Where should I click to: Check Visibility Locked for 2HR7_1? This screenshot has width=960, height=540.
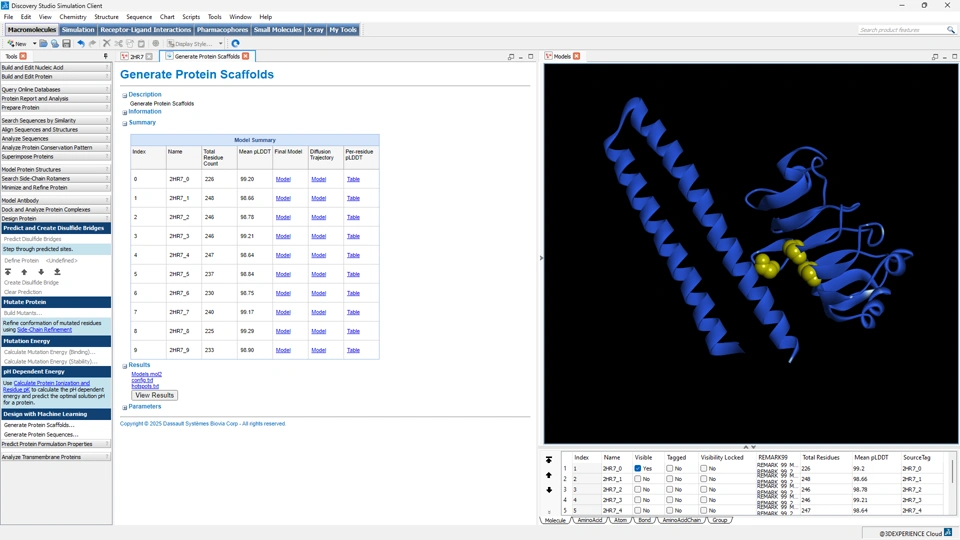click(703, 479)
